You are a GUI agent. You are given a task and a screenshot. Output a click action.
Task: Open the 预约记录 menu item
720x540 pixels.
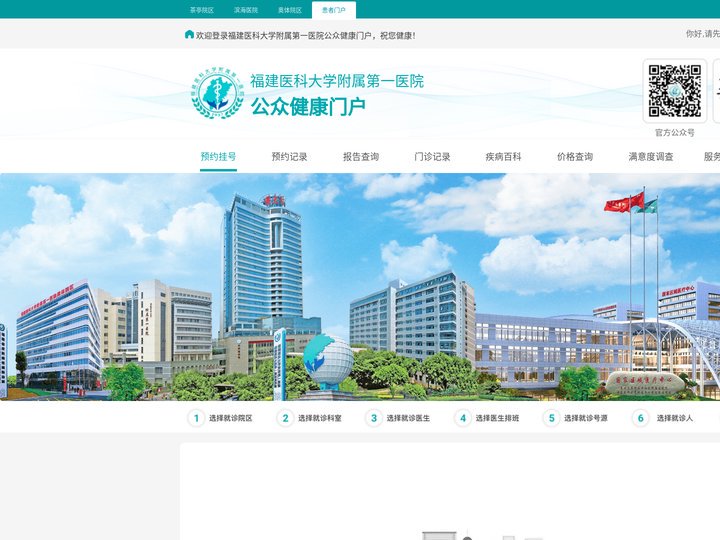coord(289,157)
